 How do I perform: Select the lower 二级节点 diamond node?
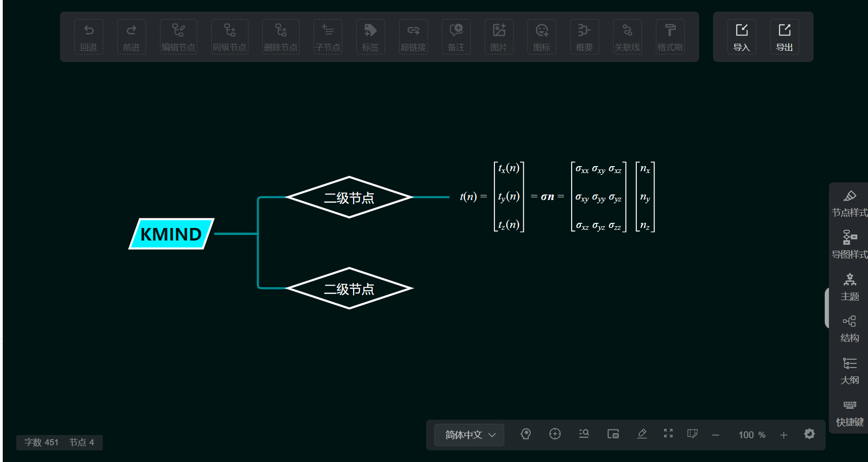(349, 288)
